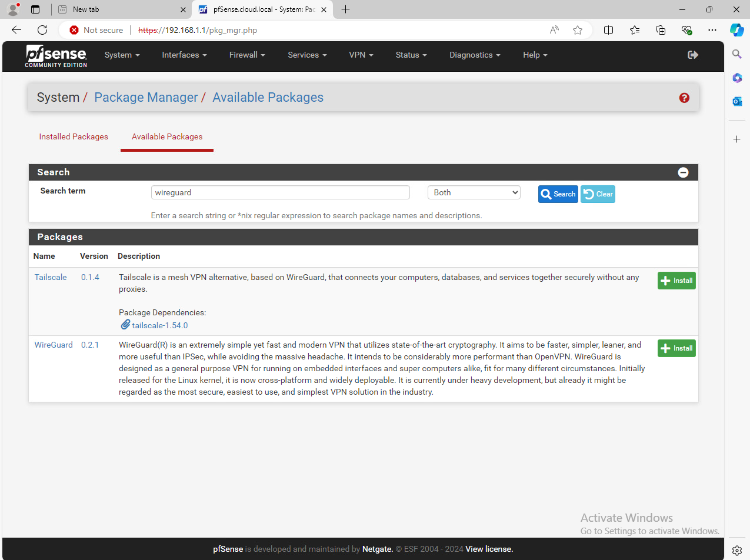Open the Outlook sidebar icon
This screenshot has width=750, height=560.
pyautogui.click(x=737, y=101)
